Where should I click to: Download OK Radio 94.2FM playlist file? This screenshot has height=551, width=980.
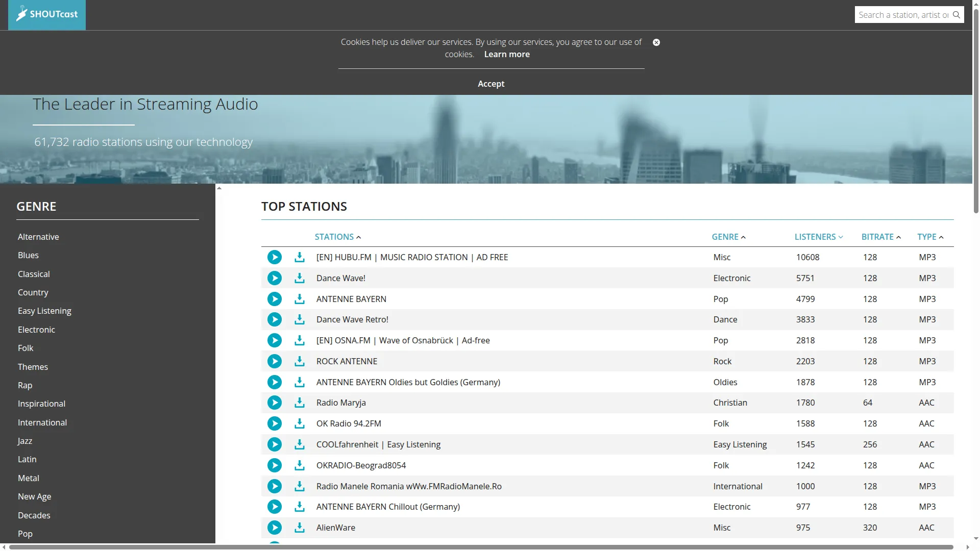[300, 423]
